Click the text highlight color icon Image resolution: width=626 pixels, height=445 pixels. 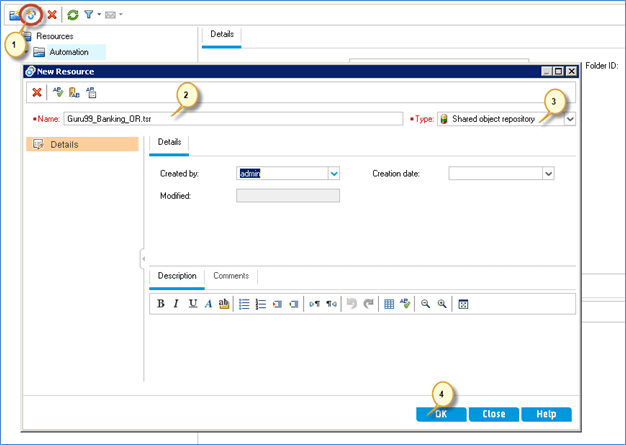tap(224, 304)
